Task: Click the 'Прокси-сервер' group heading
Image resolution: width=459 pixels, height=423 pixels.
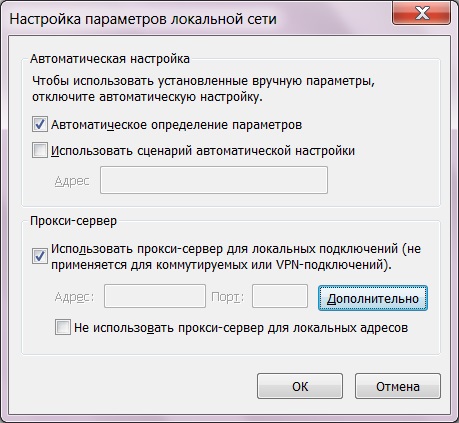Action: tap(74, 221)
